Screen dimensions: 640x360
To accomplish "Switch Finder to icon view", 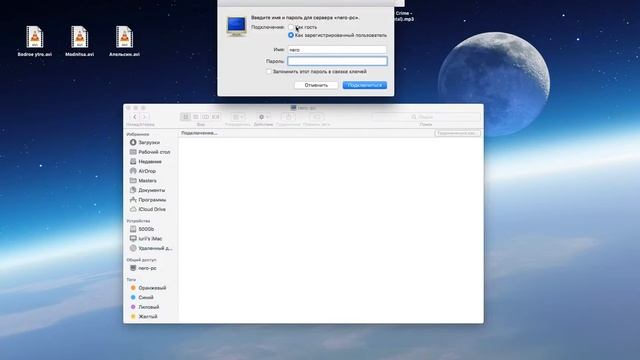I will [x=186, y=117].
